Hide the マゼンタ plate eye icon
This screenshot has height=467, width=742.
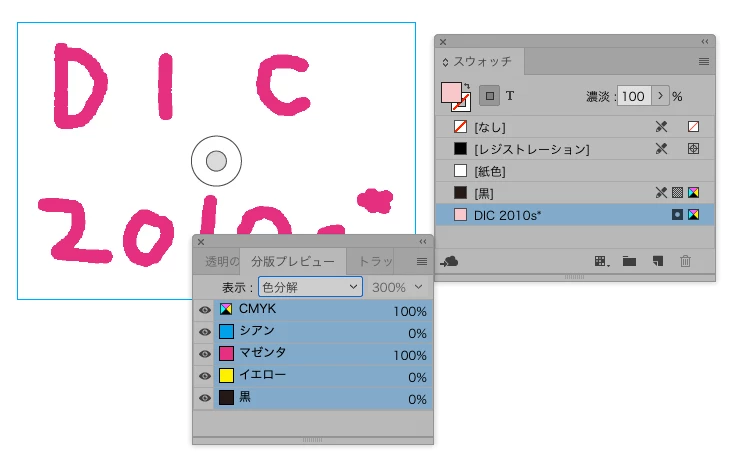tap(205, 354)
